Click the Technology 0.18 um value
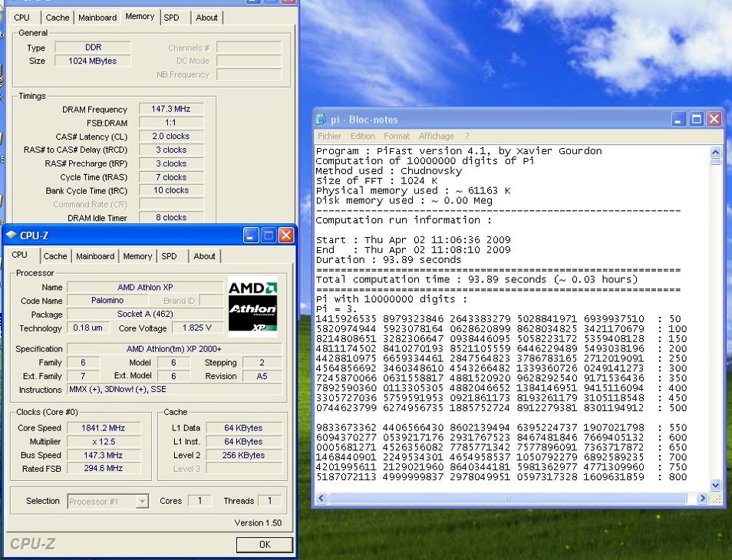The width and height of the screenshot is (732, 560). click(x=87, y=328)
